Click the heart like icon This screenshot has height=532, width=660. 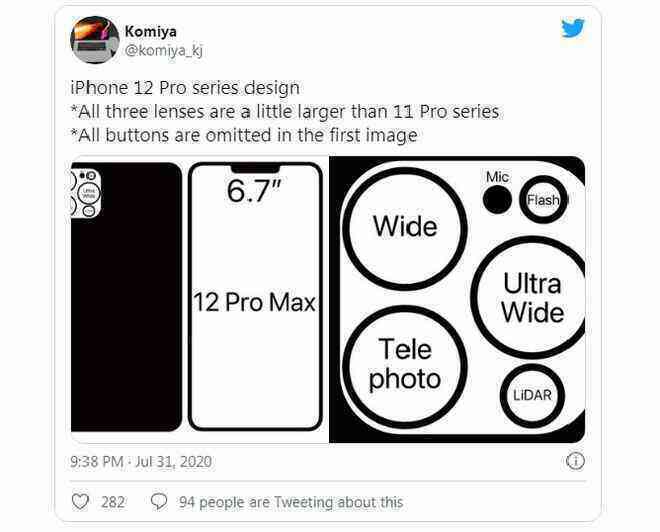tap(80, 502)
